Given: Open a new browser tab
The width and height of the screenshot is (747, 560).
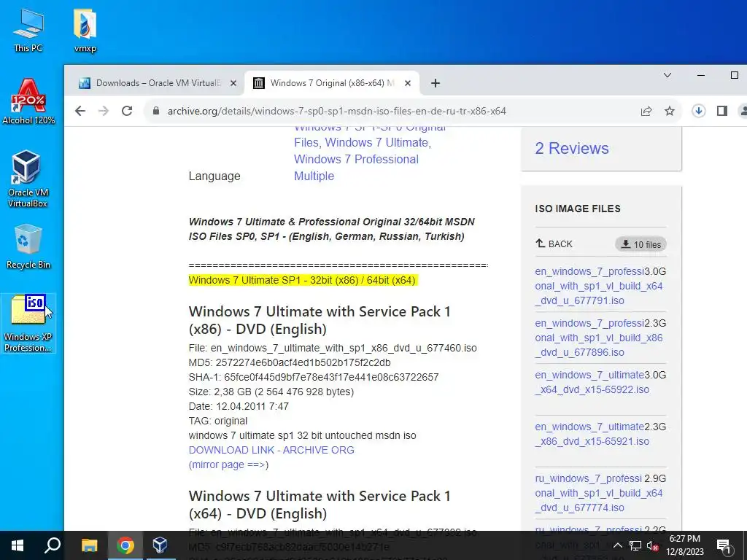Looking at the screenshot, I should (435, 83).
